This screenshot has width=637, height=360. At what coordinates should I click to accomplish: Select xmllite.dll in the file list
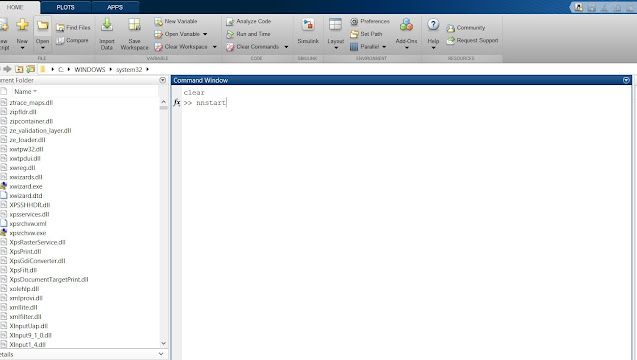click(24, 307)
